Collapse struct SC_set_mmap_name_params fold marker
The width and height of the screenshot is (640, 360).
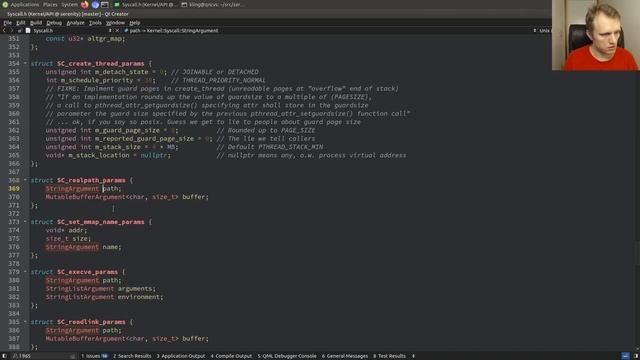[25, 222]
